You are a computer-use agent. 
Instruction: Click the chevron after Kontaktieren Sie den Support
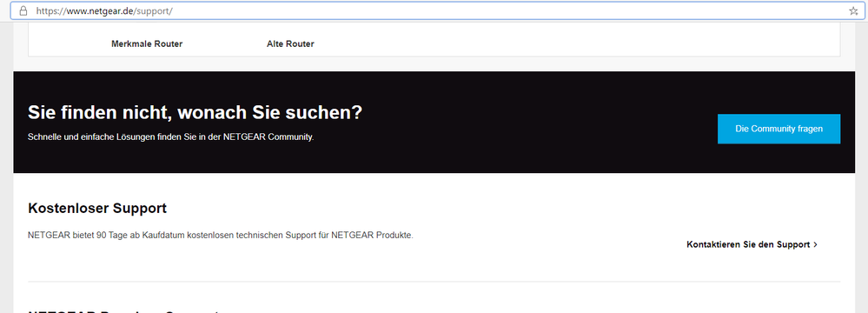(815, 244)
